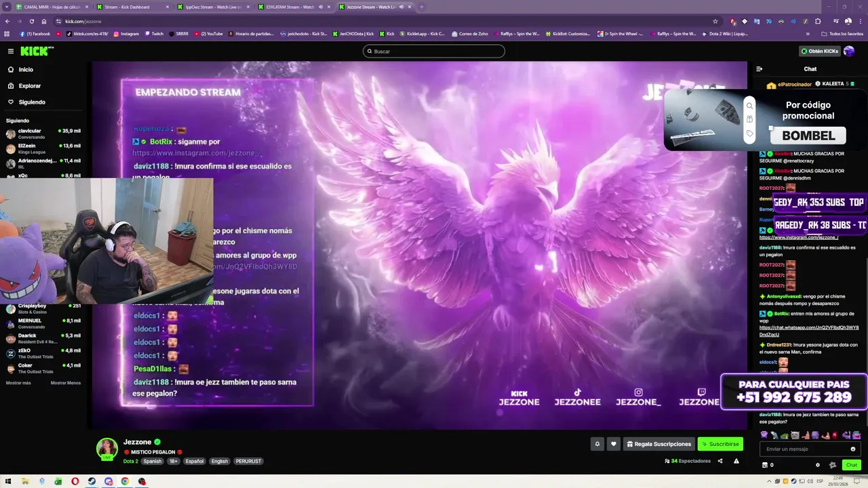
Task: Click the WhatsApp group link in chat
Action: point(809,331)
